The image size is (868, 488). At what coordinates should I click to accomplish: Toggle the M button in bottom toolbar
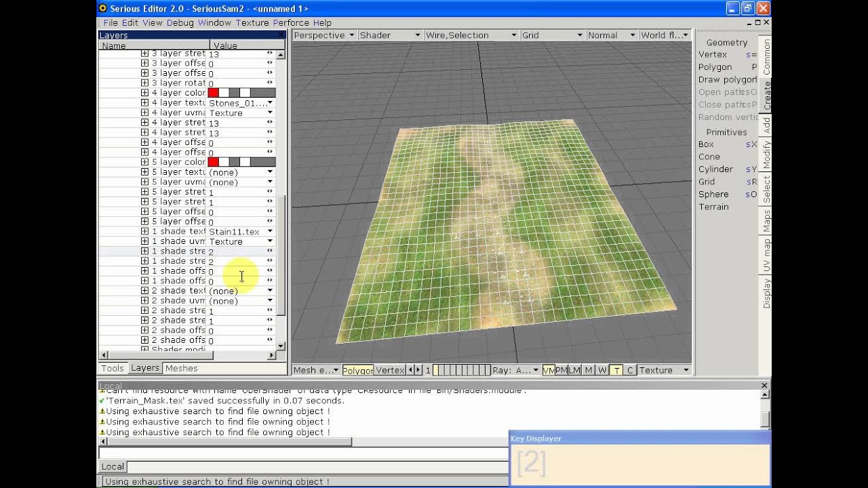pyautogui.click(x=589, y=370)
